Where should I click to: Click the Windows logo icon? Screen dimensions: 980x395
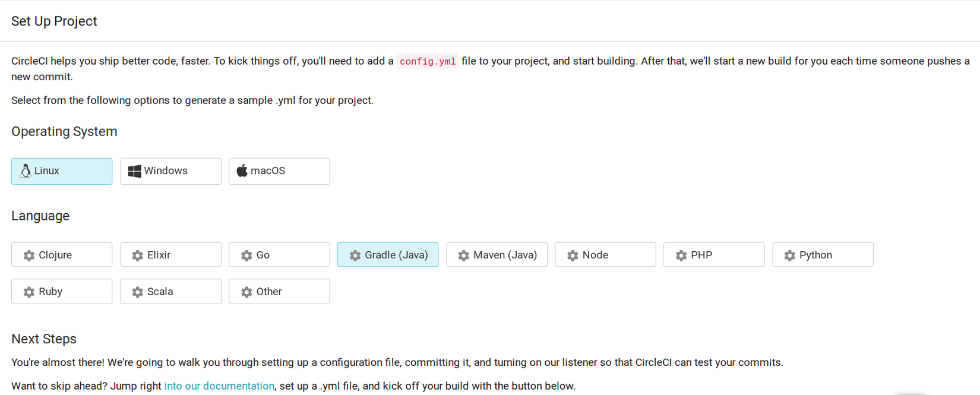tap(135, 171)
